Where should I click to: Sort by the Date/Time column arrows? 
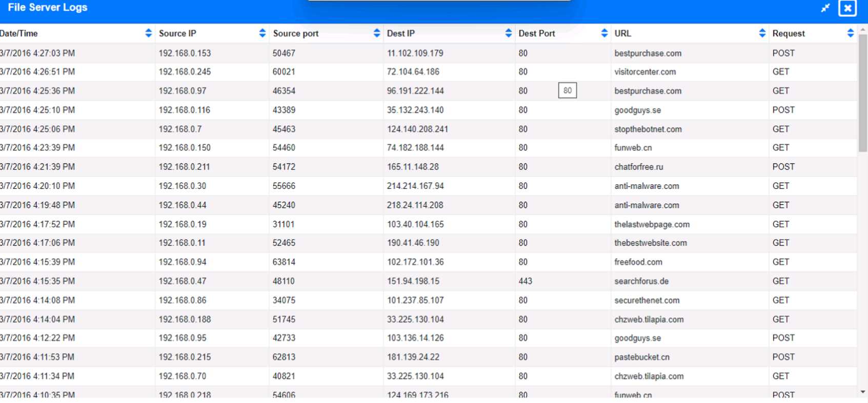pos(148,33)
